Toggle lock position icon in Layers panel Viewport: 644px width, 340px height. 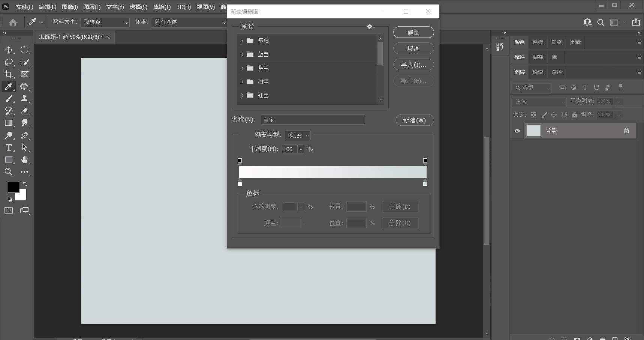pos(554,115)
